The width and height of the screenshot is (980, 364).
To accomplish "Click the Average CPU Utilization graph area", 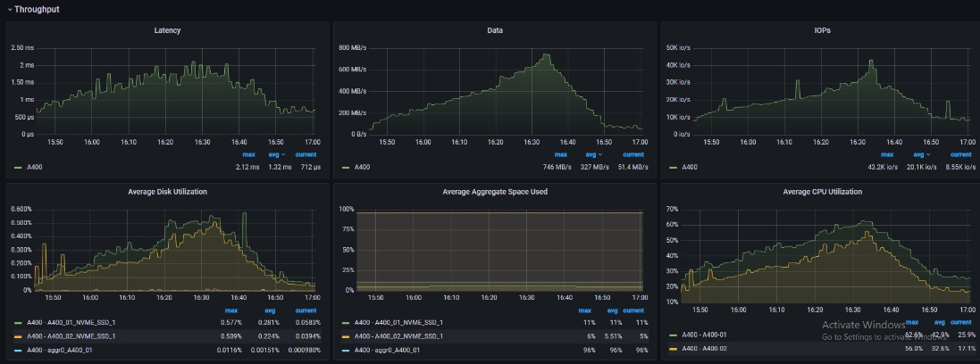I will point(826,255).
